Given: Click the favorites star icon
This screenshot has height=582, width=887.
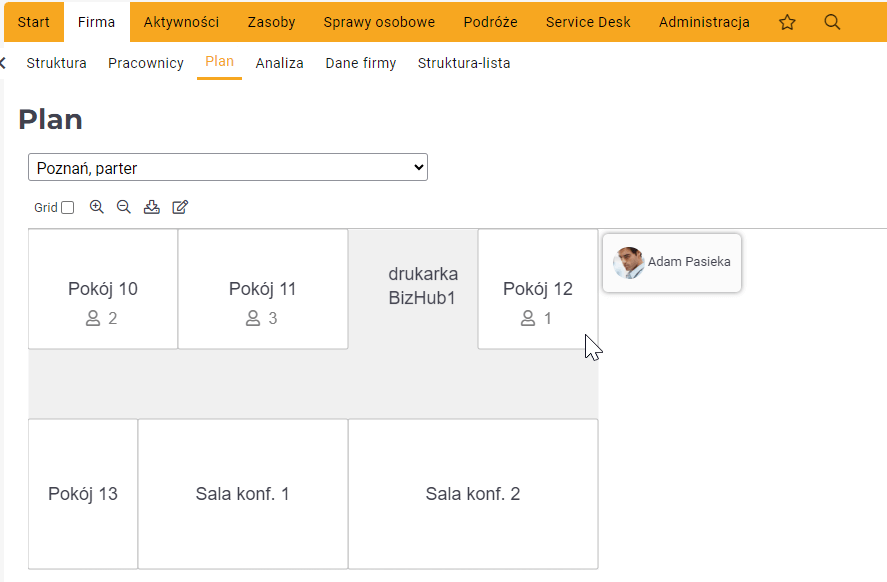Looking at the screenshot, I should click(x=787, y=22).
